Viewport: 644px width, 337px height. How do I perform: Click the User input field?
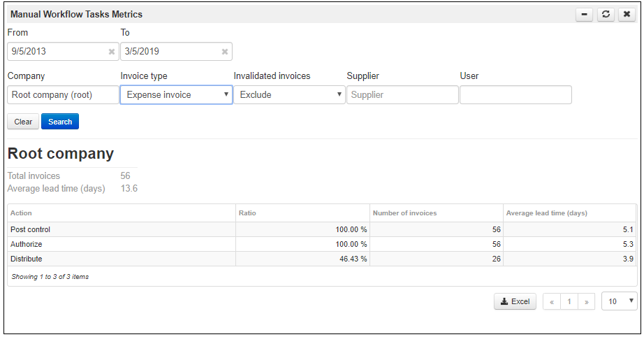point(516,95)
